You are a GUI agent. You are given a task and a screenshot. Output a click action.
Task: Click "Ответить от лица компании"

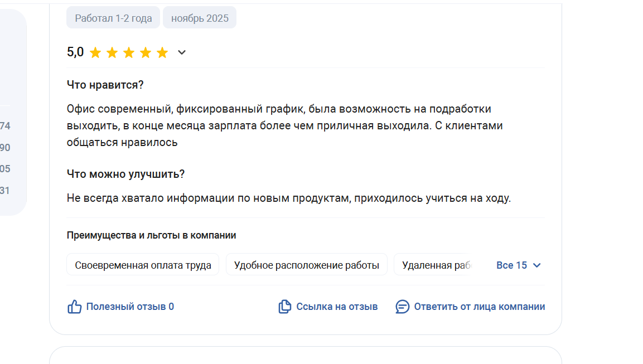(x=479, y=307)
